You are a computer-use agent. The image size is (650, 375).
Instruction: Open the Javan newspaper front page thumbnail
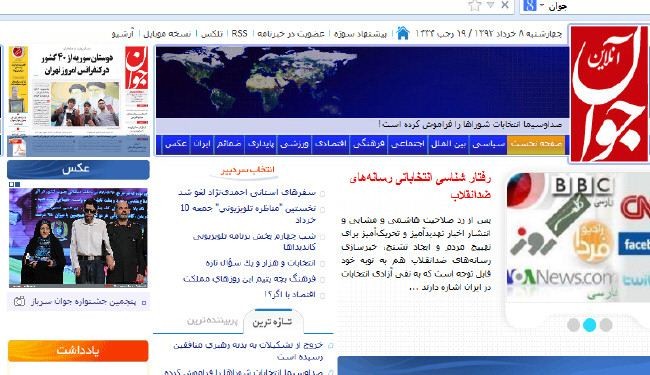[x=78, y=89]
